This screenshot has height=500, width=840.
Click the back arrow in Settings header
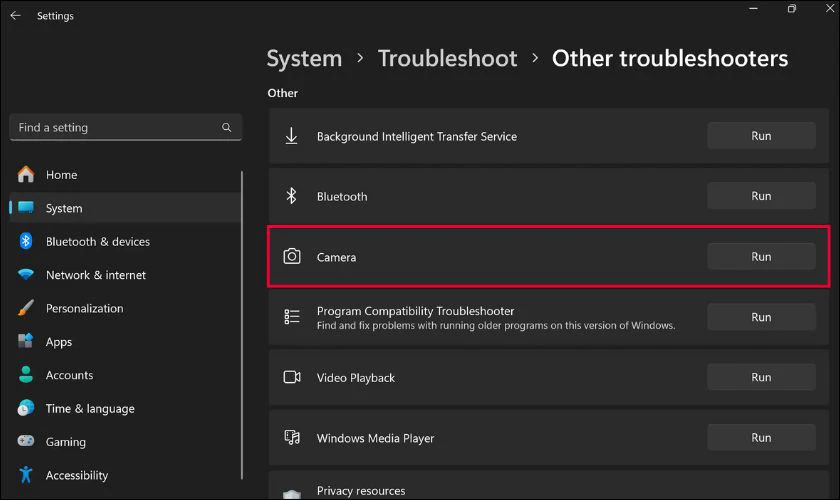point(16,16)
